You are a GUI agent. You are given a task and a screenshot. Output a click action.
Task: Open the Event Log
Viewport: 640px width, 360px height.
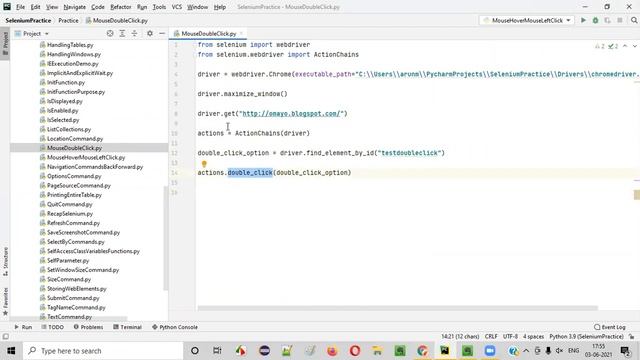coord(610,327)
